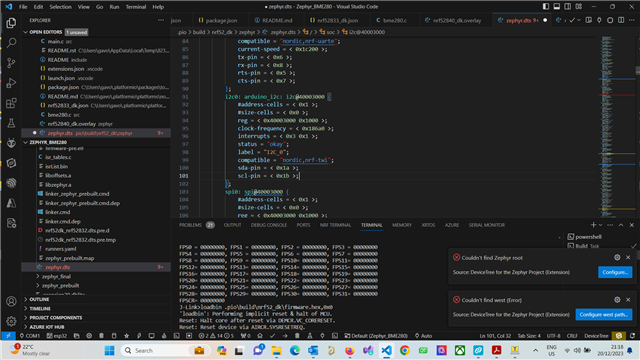This screenshot has width=640, height=360.
Task: Dismiss the 'Couldn't find west' notification
Action: point(628,300)
